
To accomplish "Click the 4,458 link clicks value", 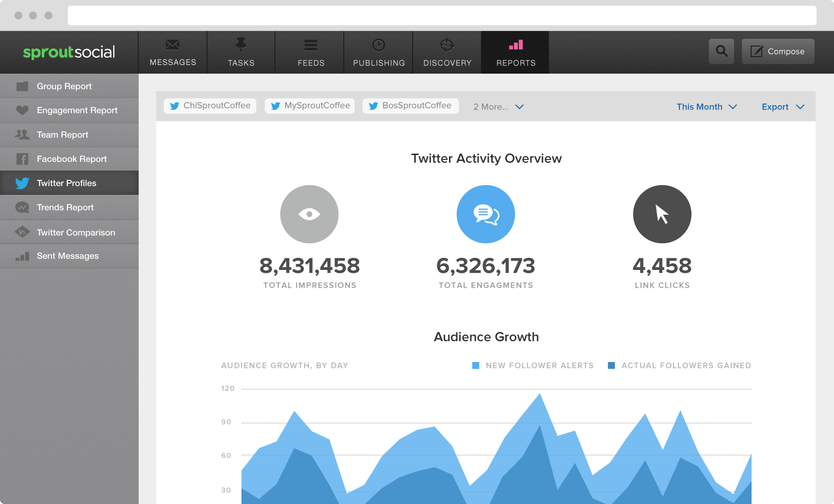I will click(x=662, y=266).
